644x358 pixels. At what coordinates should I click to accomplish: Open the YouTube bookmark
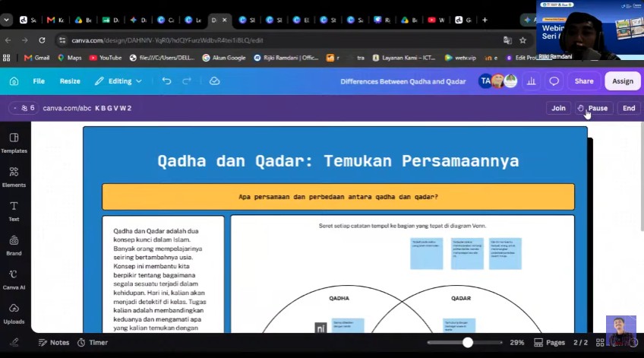pyautogui.click(x=106, y=58)
